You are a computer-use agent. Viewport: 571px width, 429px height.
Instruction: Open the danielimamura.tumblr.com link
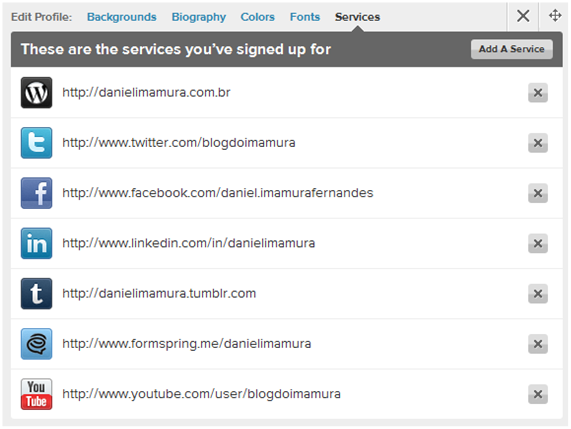[x=159, y=293]
